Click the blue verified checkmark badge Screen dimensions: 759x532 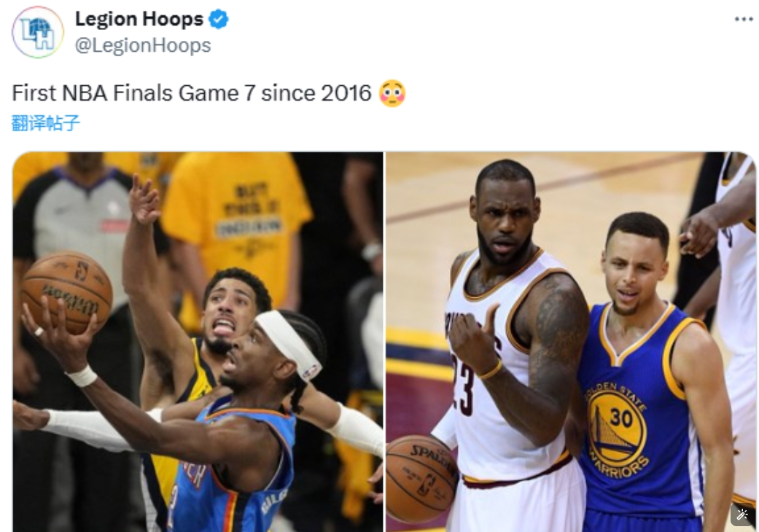click(218, 20)
